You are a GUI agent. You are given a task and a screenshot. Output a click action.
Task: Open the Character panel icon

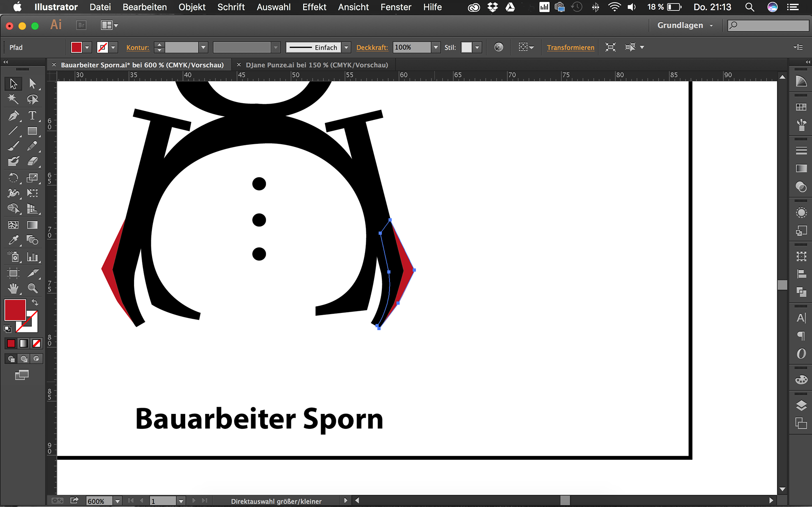point(801,318)
